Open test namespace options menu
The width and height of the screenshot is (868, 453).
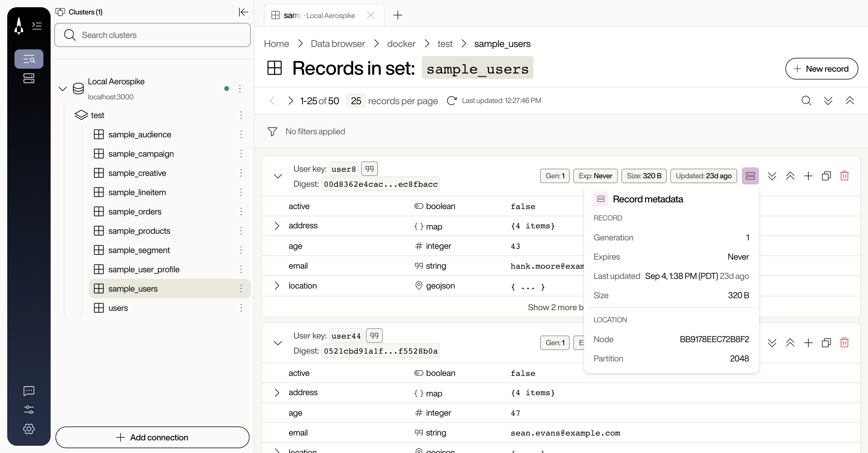coord(241,115)
